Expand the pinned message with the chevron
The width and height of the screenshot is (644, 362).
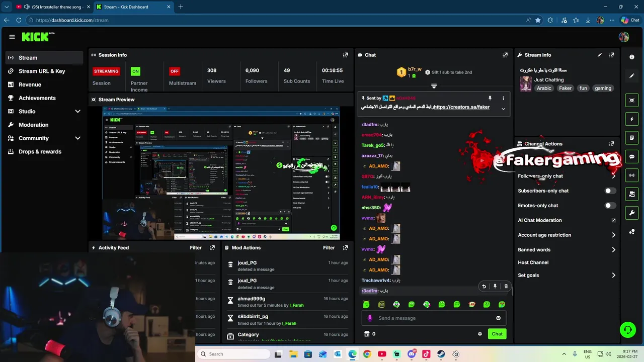503,109
